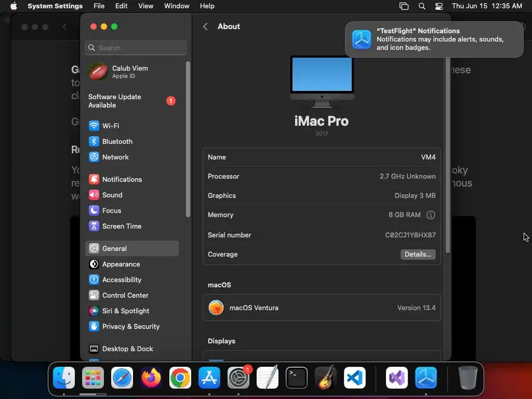Click the date and time clock
Screen dimensions: 532x399
click(x=487, y=6)
